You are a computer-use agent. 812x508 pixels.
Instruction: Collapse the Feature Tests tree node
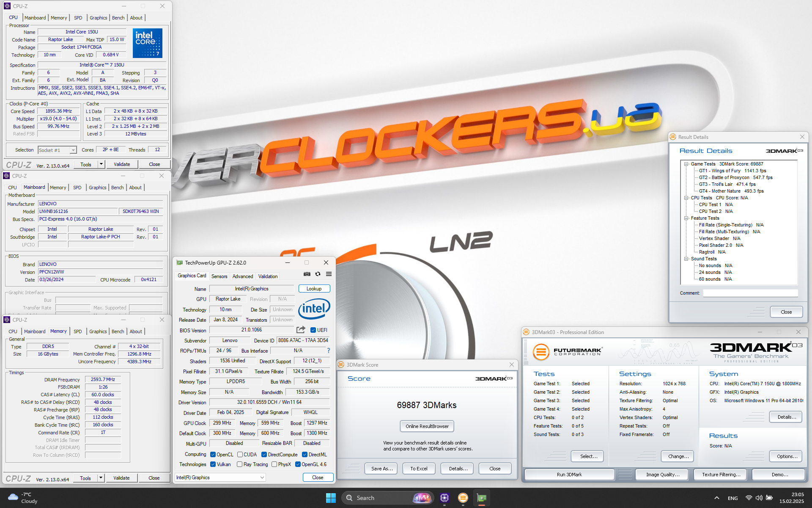[x=686, y=218]
